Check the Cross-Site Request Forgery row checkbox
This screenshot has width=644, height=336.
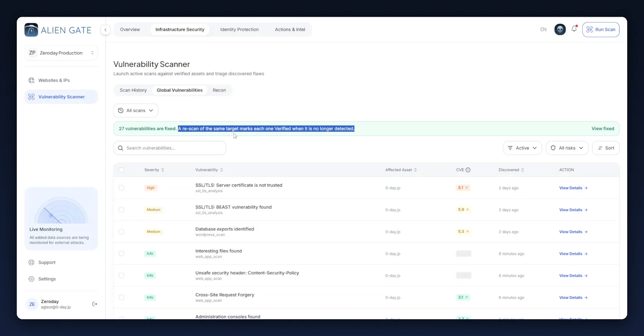click(121, 297)
